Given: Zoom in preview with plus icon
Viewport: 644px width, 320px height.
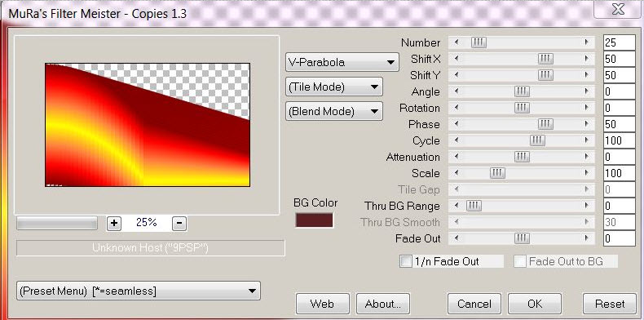Looking at the screenshot, I should click(114, 224).
